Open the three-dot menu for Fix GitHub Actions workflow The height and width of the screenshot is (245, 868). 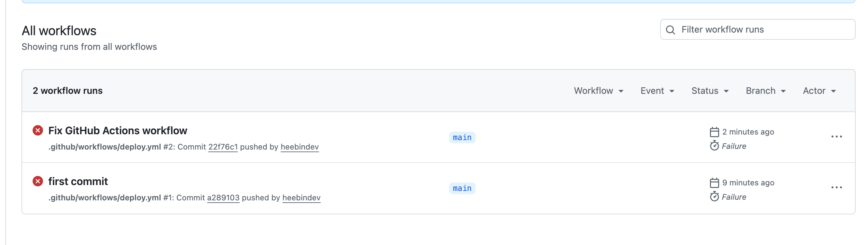(836, 137)
